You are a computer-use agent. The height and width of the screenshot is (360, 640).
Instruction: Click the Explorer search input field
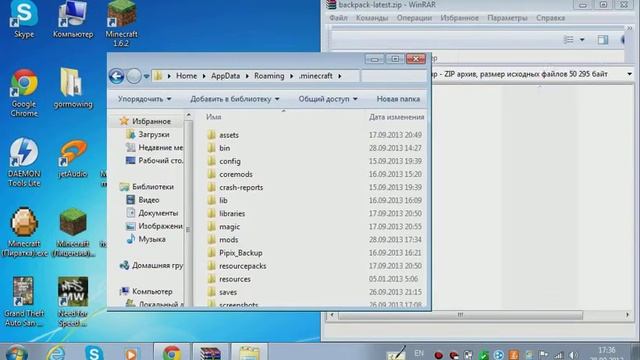393,76
